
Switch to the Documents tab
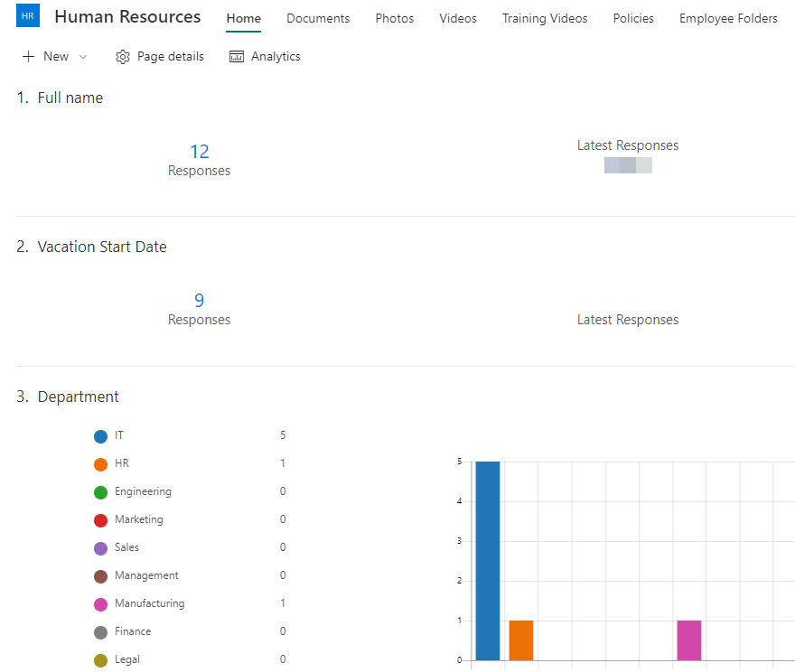coord(317,18)
